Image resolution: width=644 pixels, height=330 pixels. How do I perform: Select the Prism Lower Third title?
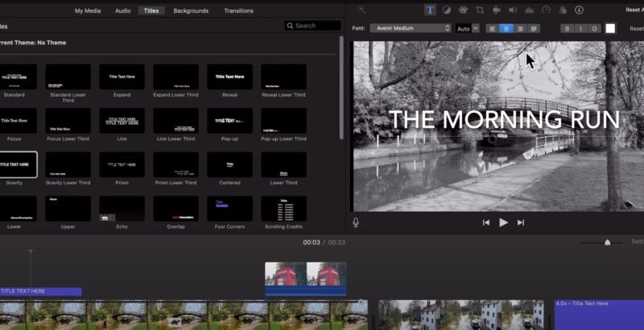(175, 164)
